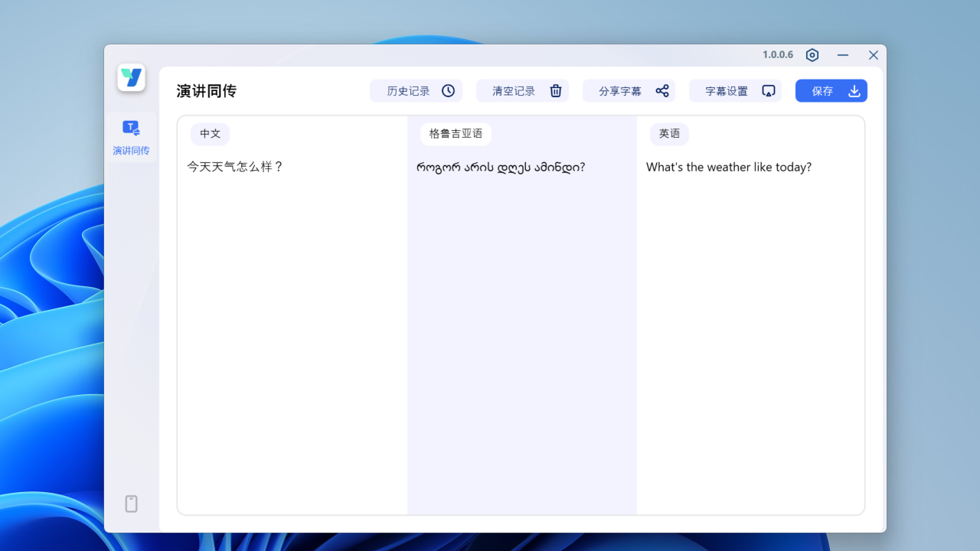Open the 英语 target language selector
The width and height of the screenshot is (980, 551).
pyautogui.click(x=669, y=134)
